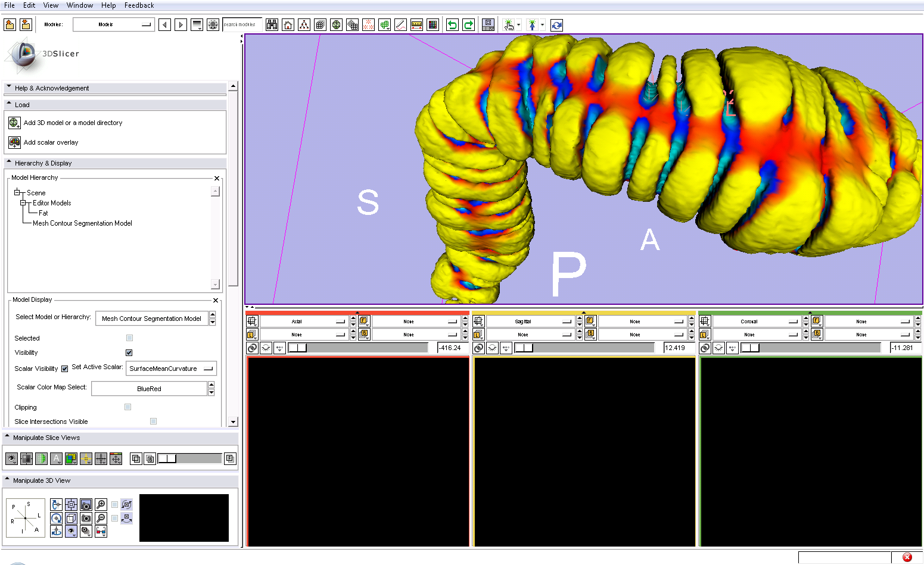Click the binoculars search icon in toolbar

coord(272,25)
